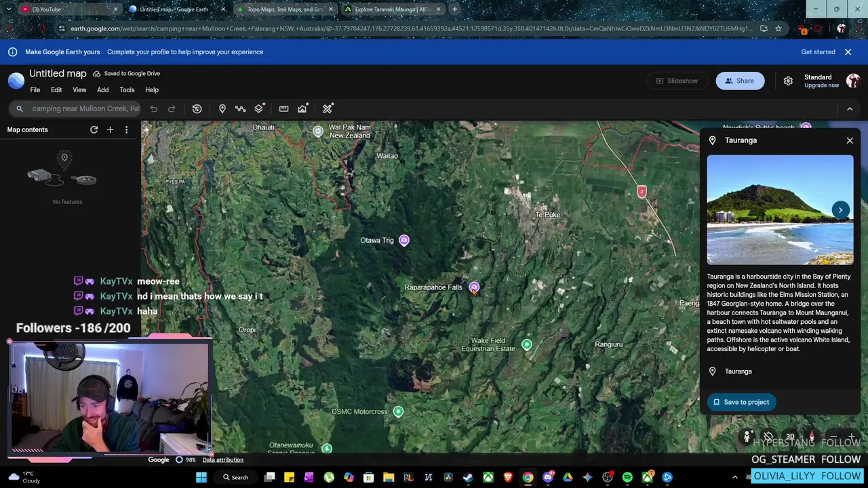Dismiss the Make Google Earth yours banner
This screenshot has height=488, width=868.
click(848, 52)
